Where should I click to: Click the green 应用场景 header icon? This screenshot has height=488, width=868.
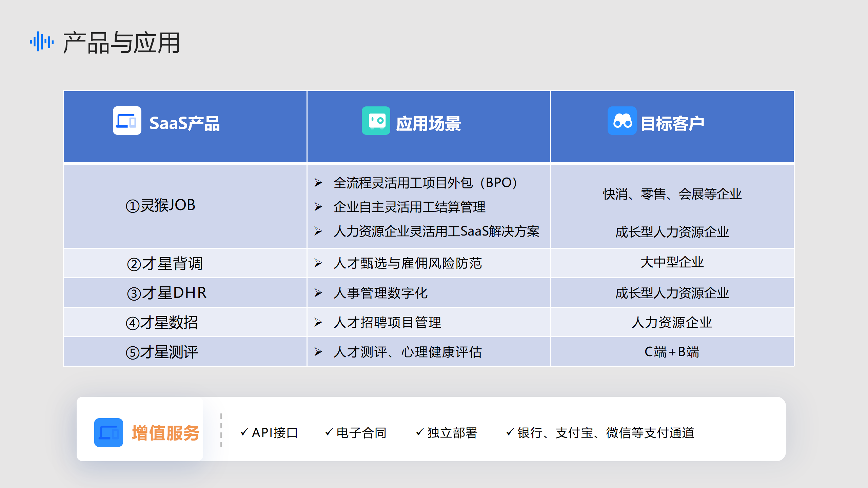pyautogui.click(x=376, y=121)
